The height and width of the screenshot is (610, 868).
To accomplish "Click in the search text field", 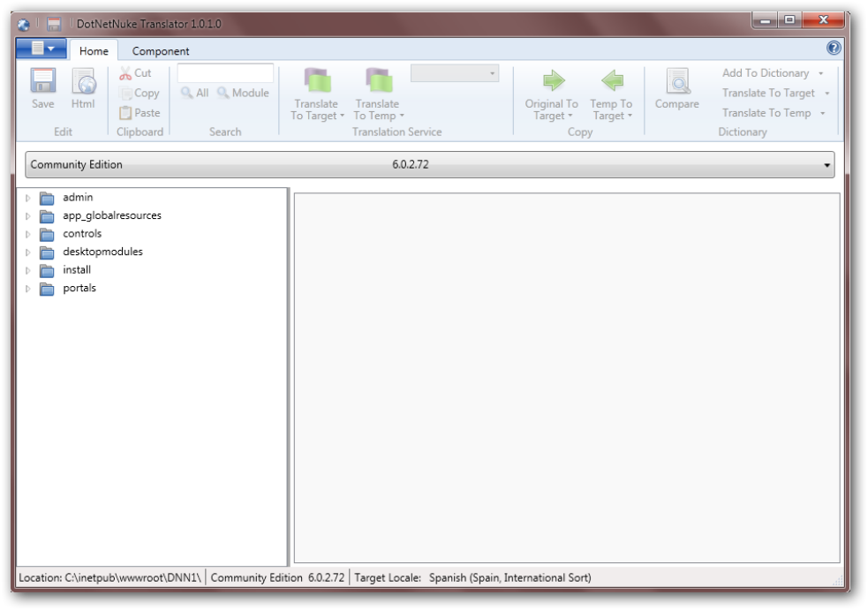I will tap(225, 73).
